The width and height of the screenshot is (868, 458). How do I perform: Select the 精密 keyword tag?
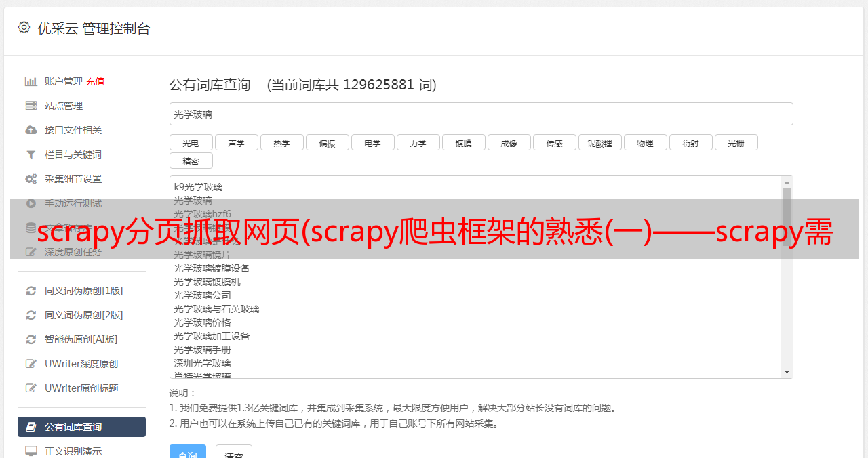[191, 161]
